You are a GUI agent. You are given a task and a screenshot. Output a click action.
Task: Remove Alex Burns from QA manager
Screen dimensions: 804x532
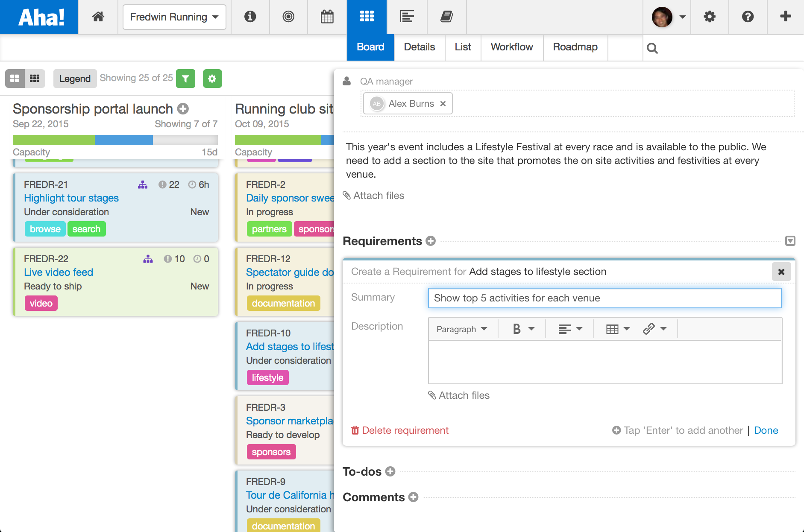443,104
